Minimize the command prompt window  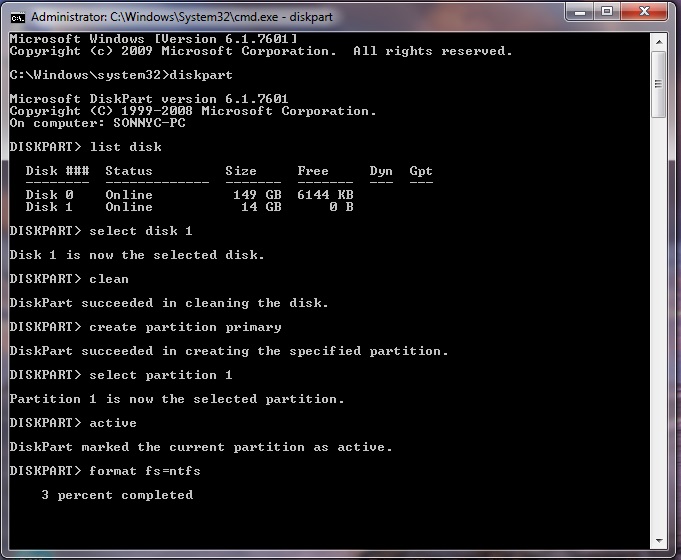pos(578,12)
